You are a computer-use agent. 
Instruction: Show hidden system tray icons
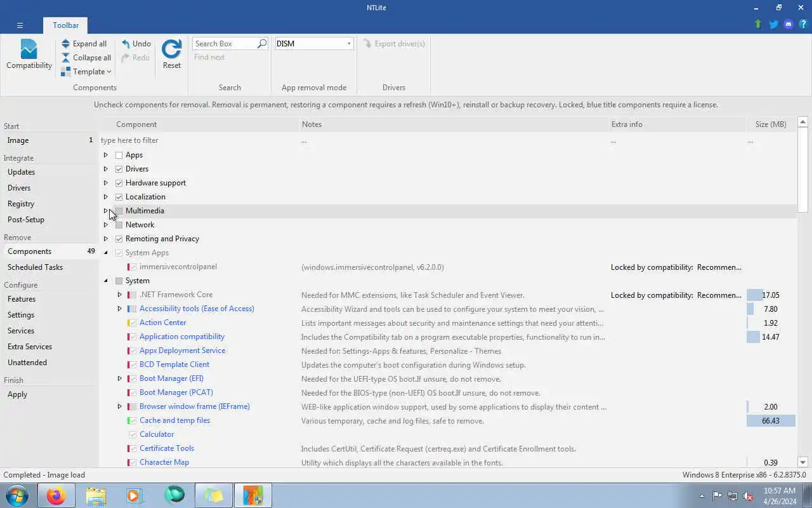pos(702,496)
